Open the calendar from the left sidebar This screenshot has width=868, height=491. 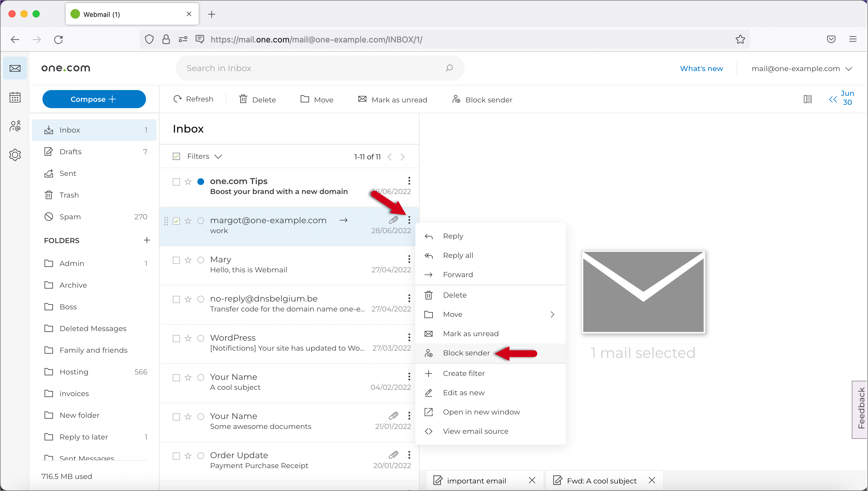click(x=15, y=97)
